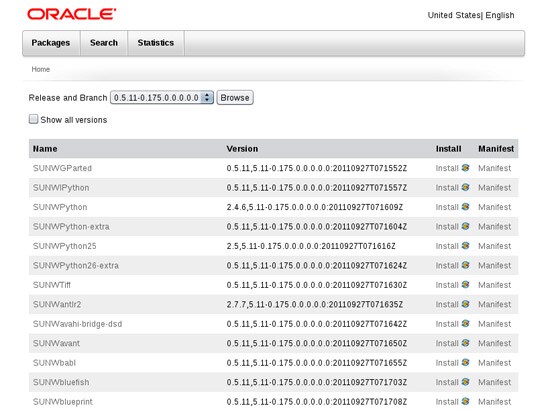View the Manifest for SUNWPython

tap(494, 207)
